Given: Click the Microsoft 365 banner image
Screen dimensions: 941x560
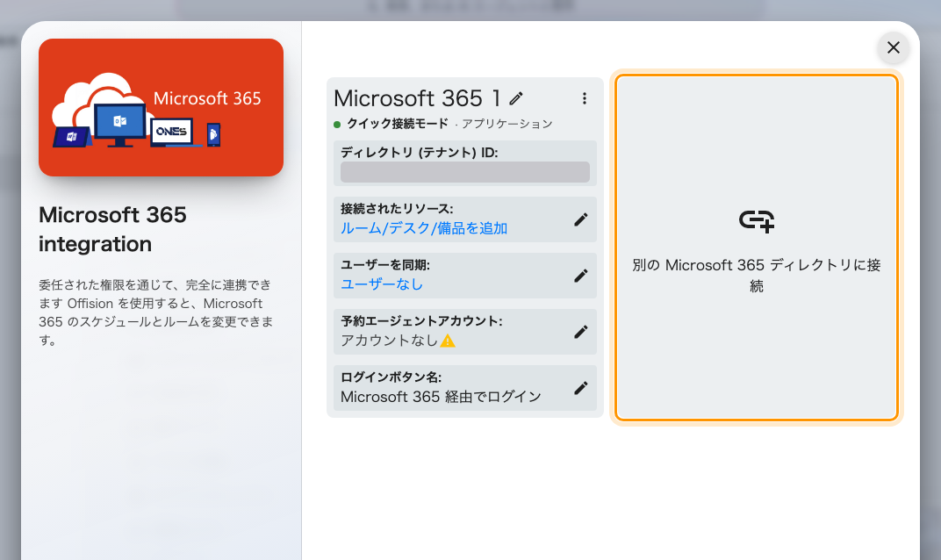Looking at the screenshot, I should coord(161,107).
